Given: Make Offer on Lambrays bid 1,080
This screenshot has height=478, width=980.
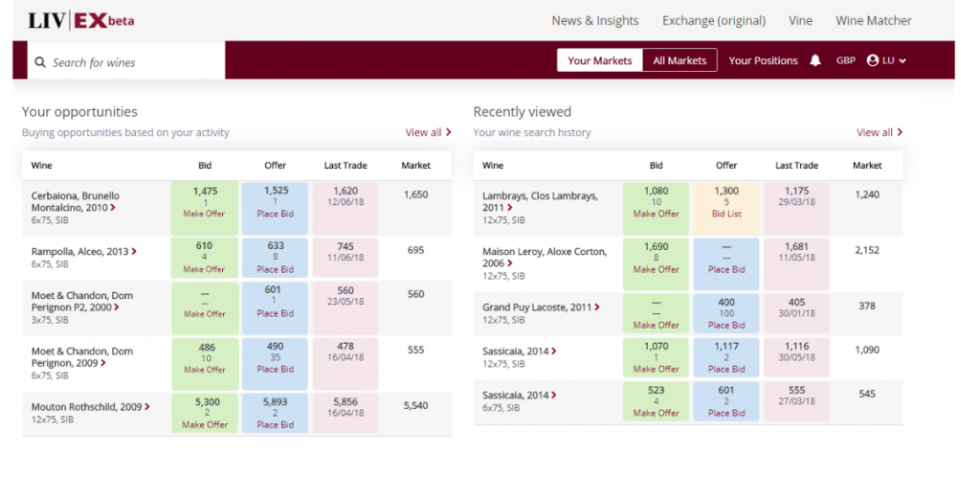Looking at the screenshot, I should click(x=657, y=214).
